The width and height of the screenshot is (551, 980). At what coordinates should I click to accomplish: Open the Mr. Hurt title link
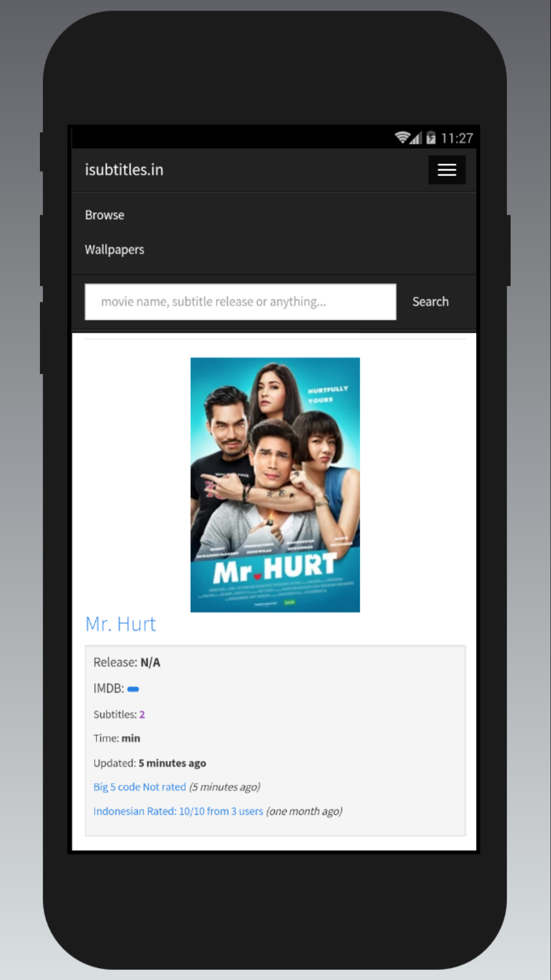pyautogui.click(x=121, y=624)
